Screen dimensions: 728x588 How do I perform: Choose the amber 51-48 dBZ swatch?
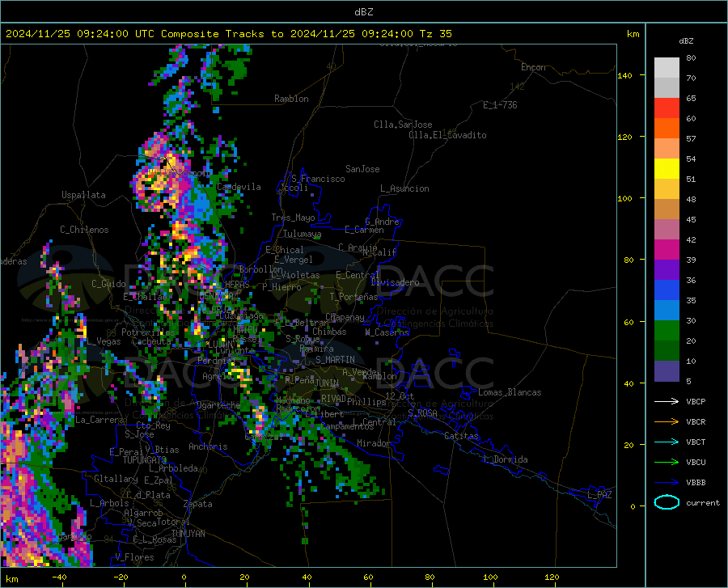[667, 189]
